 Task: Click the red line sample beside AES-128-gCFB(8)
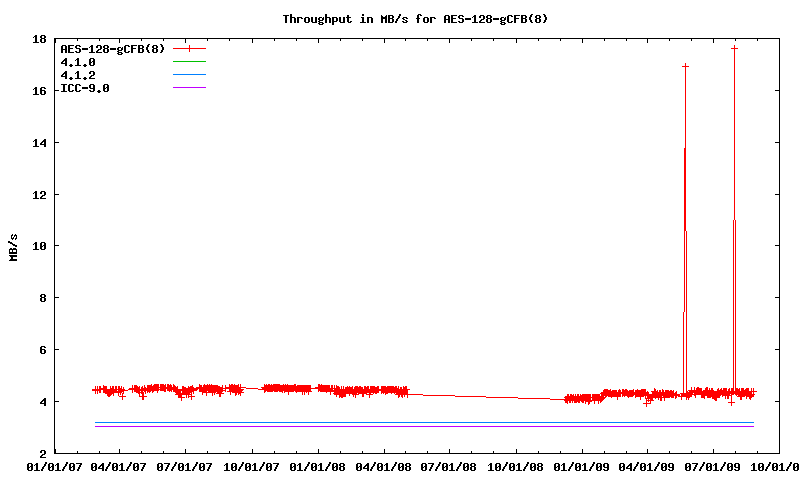[x=189, y=48]
